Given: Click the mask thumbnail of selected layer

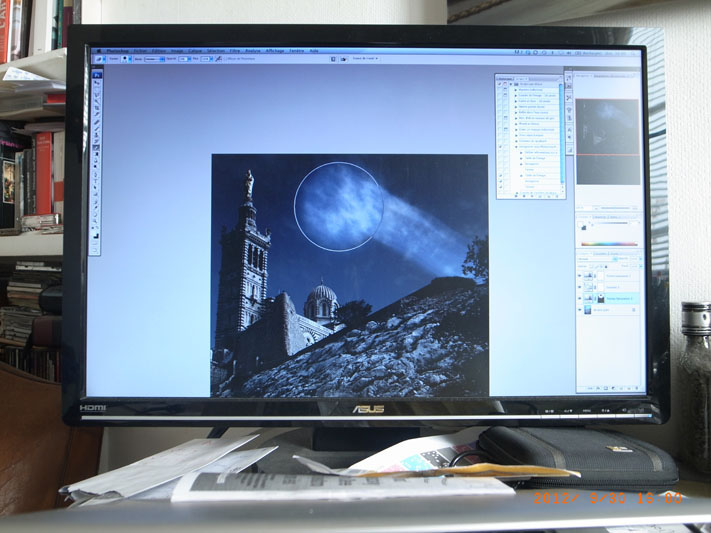Looking at the screenshot, I should pyautogui.click(x=601, y=298).
